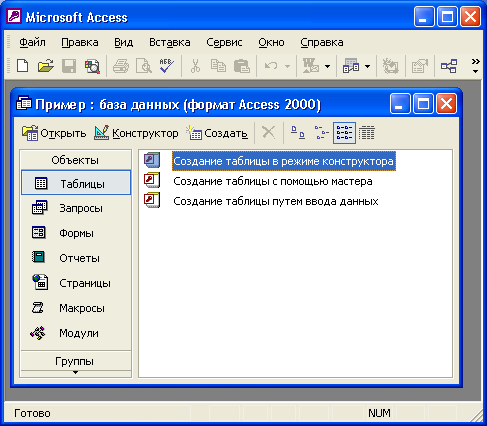Click the Открыть button
487x426 pixels.
click(x=54, y=133)
